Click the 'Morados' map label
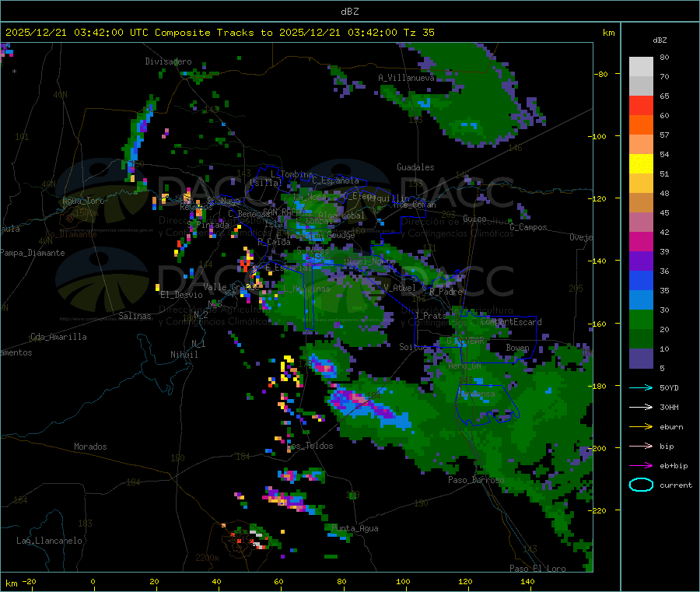This screenshot has height=592, width=700. pyautogui.click(x=90, y=447)
